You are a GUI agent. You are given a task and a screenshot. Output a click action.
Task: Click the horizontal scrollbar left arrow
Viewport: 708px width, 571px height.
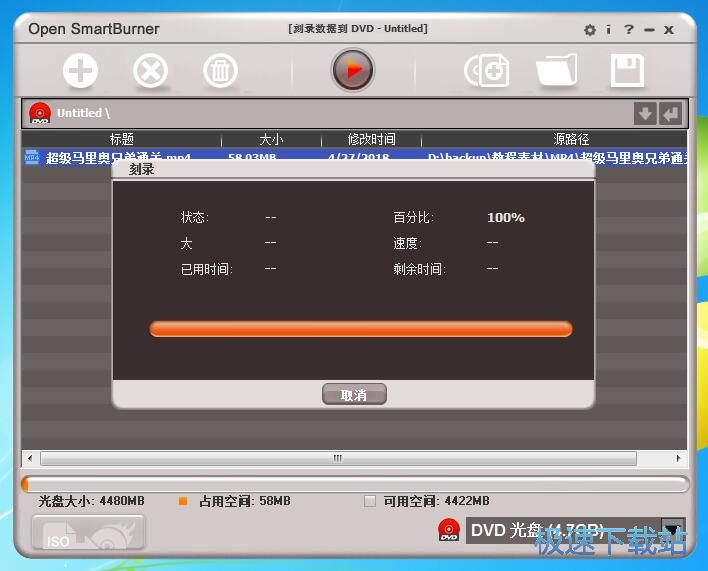tap(30, 458)
